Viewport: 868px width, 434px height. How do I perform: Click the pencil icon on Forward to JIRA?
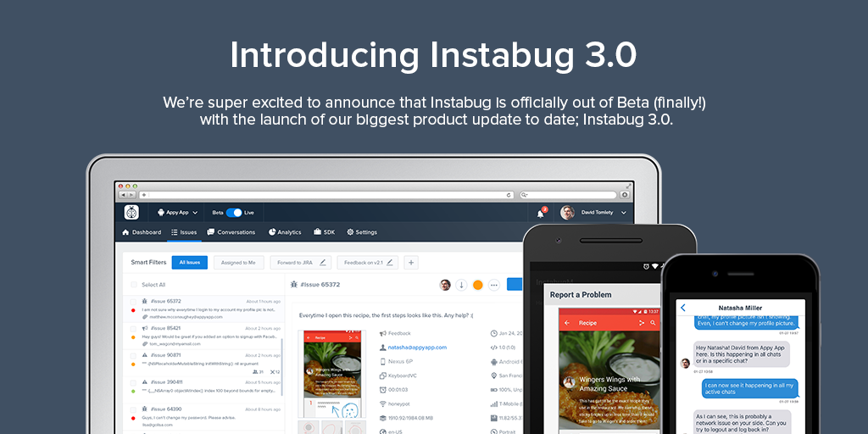click(x=323, y=263)
